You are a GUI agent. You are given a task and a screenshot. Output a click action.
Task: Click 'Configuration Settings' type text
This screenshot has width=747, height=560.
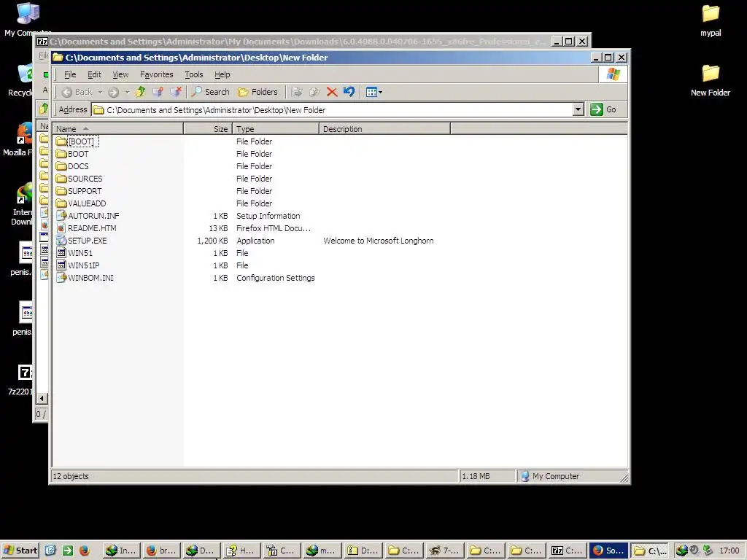[x=275, y=278]
